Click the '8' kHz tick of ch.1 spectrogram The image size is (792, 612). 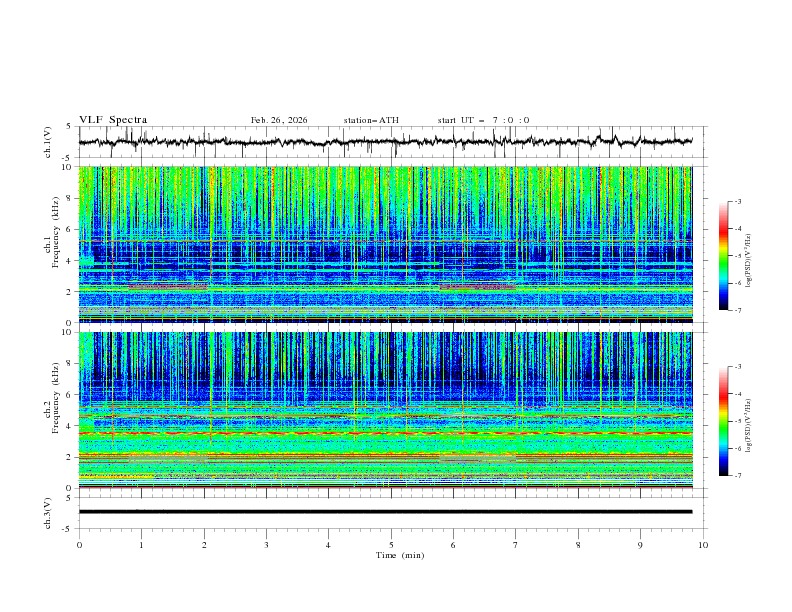pos(70,198)
